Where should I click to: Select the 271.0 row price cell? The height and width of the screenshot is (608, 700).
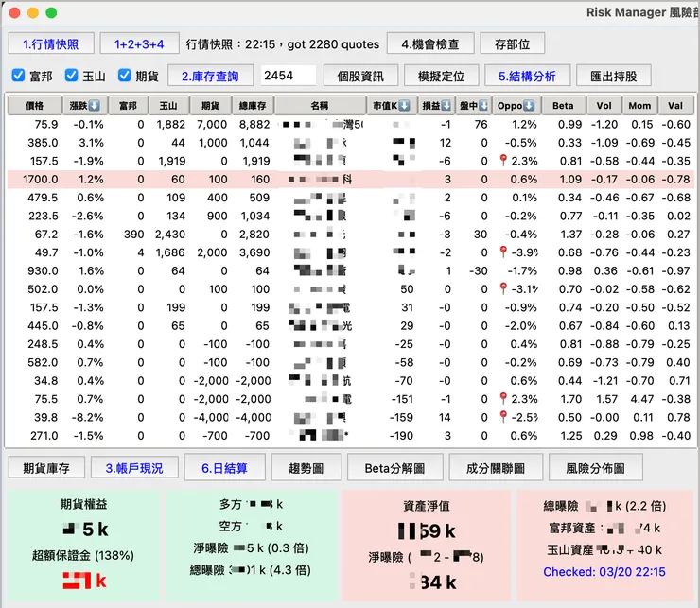tap(44, 435)
